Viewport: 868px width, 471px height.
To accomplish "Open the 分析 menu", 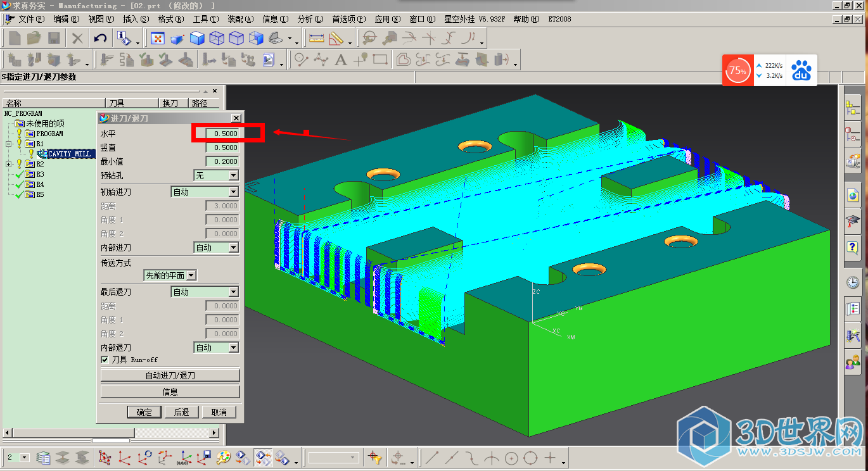I will tap(310, 19).
